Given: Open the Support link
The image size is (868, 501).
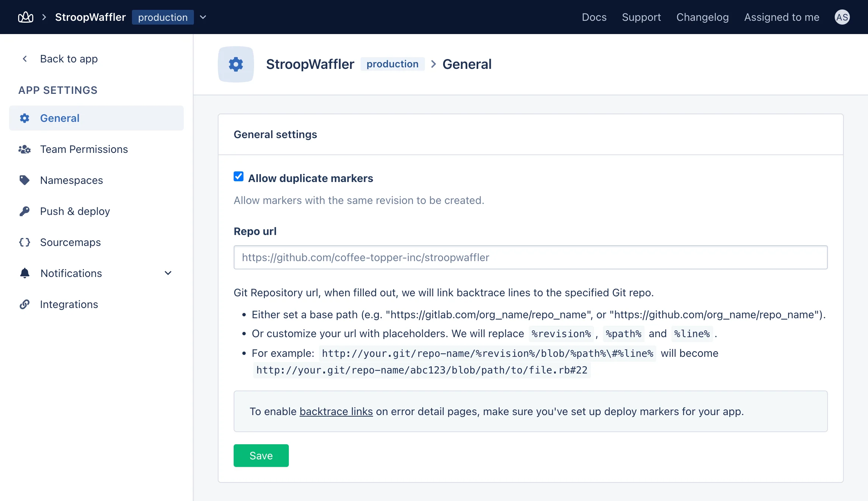Looking at the screenshot, I should (641, 17).
